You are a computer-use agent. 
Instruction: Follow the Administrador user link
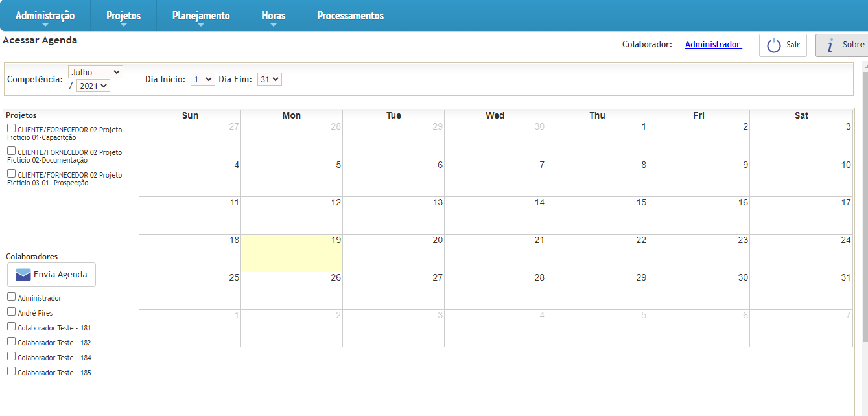712,45
